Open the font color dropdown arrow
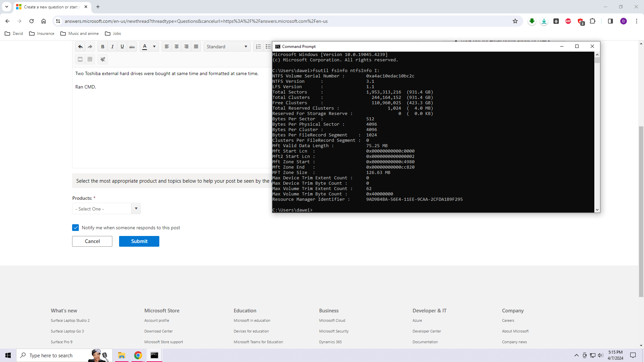The image size is (644, 362). 154,47
